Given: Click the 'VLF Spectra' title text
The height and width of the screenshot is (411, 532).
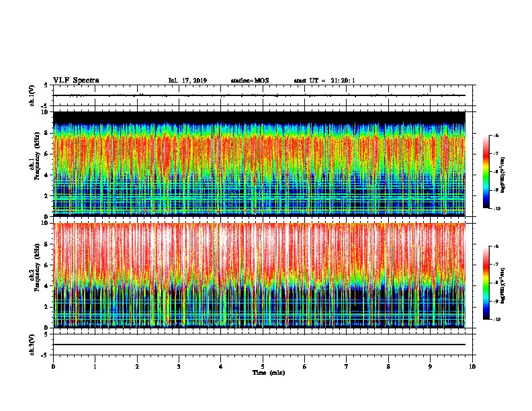Looking at the screenshot, I should 76,80.
